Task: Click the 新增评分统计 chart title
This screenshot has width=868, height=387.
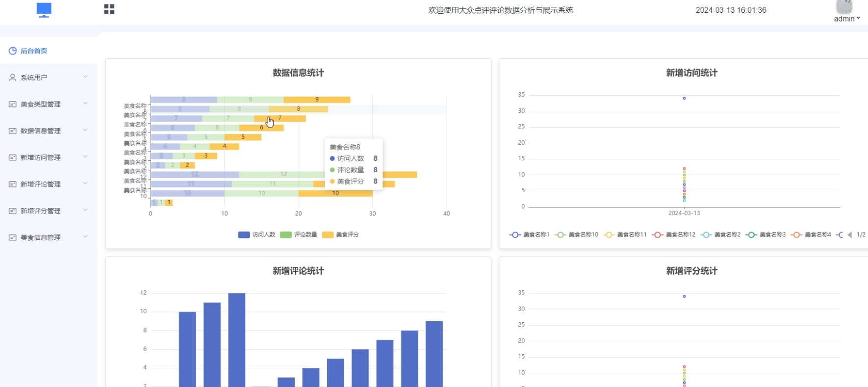Action: 691,271
